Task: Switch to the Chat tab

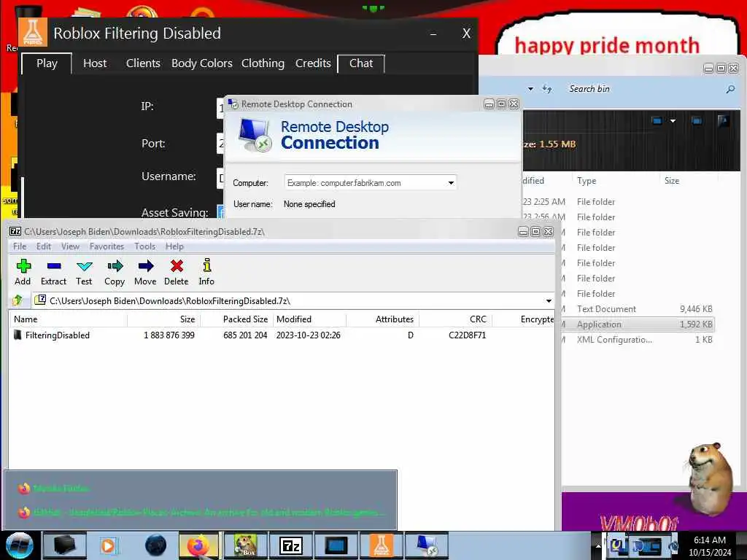Action: tap(361, 63)
